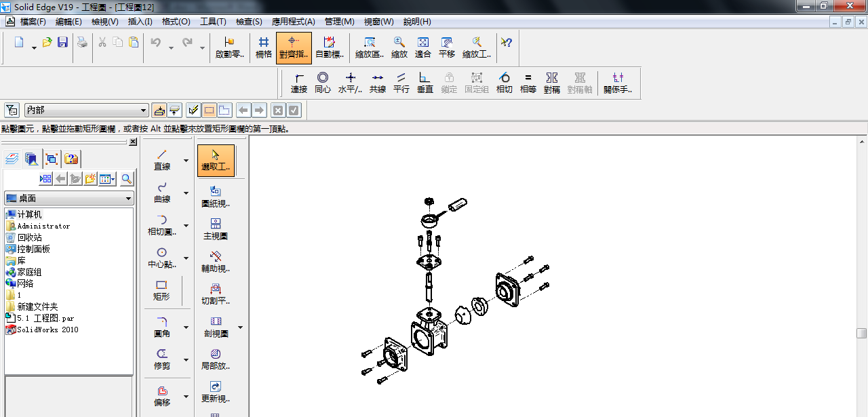
Task: Apply the 對稱 symmetric relationship
Action: pos(552,83)
